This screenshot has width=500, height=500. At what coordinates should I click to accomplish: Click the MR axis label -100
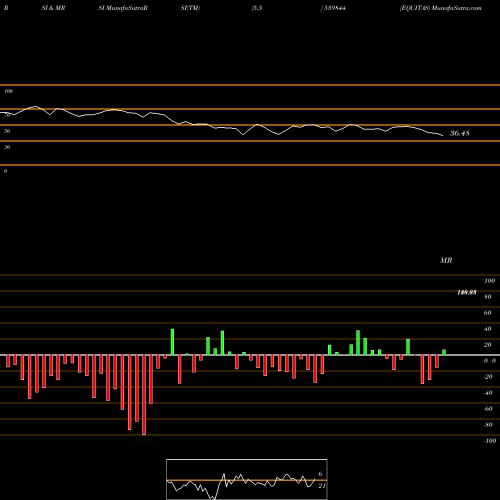490,441
